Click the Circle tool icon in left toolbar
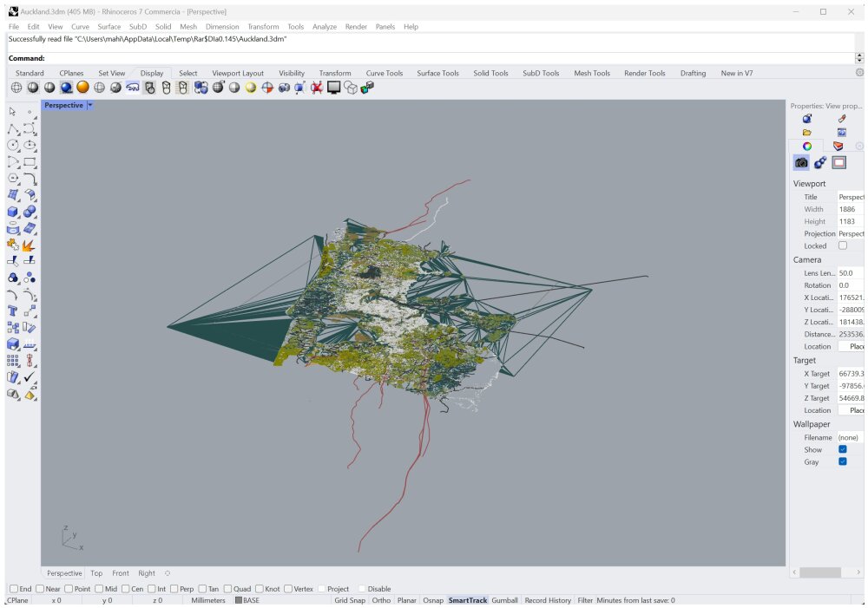This screenshot has height=608, width=868. [x=13, y=145]
